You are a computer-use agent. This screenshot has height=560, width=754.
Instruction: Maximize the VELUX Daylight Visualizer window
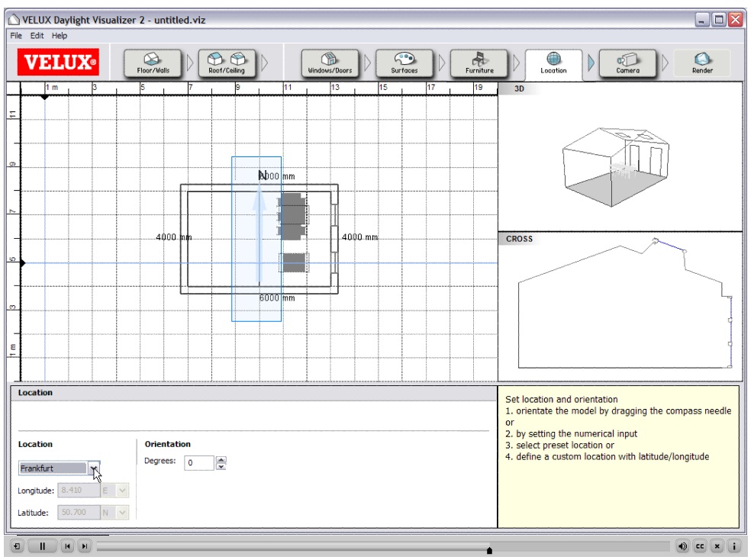[718, 20]
